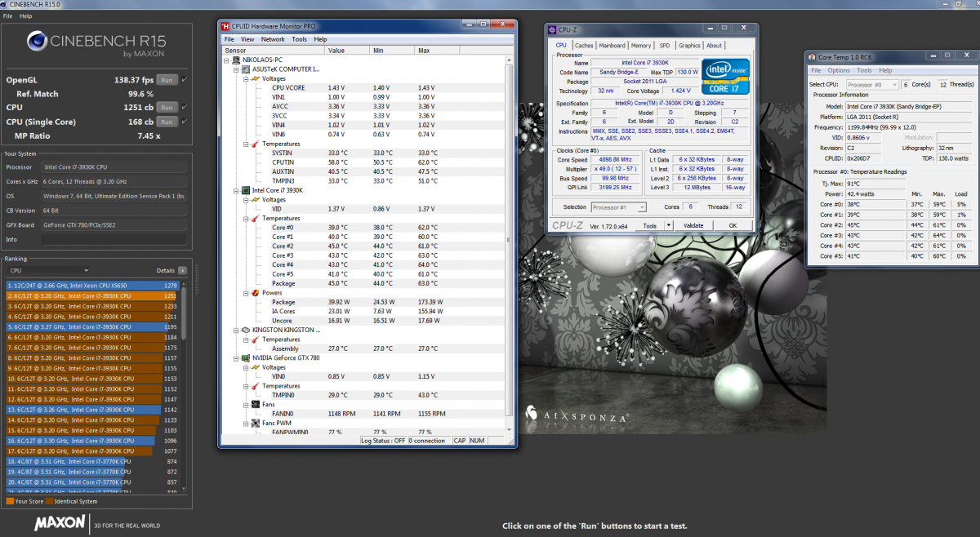Open the Cinebench File menu
The image size is (980, 537).
7,16
